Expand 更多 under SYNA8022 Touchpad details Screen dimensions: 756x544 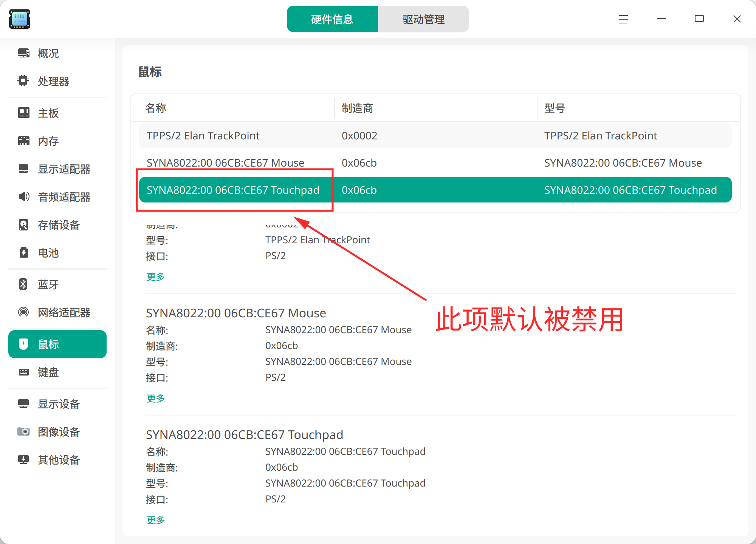pos(156,520)
